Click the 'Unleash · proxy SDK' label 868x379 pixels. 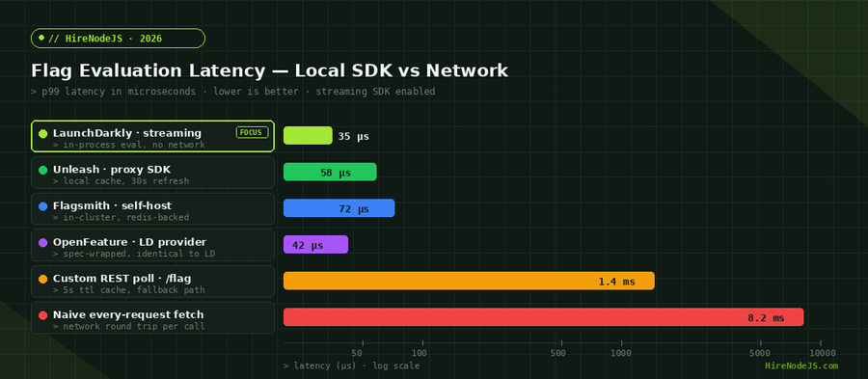pyautogui.click(x=112, y=170)
